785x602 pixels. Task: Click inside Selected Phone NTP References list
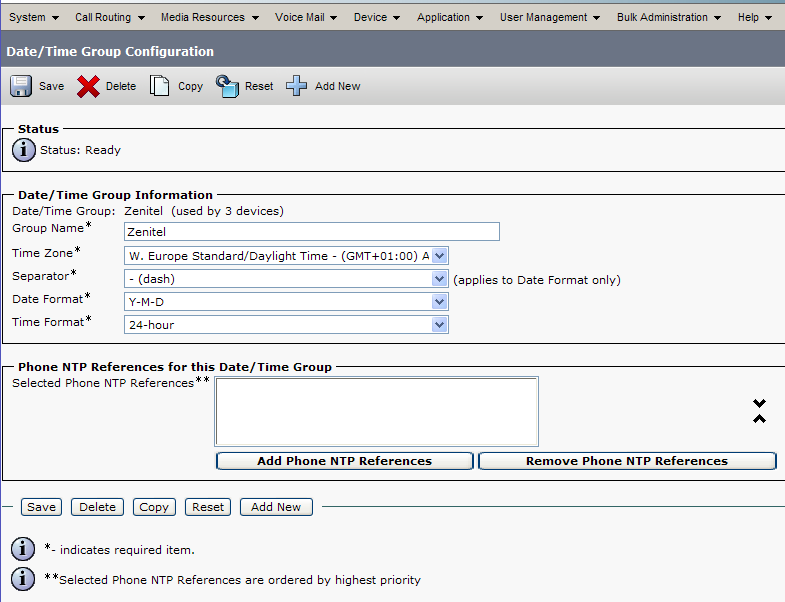click(376, 411)
